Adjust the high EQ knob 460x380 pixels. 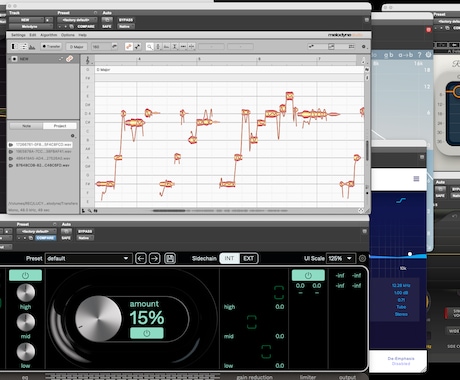coord(26,293)
